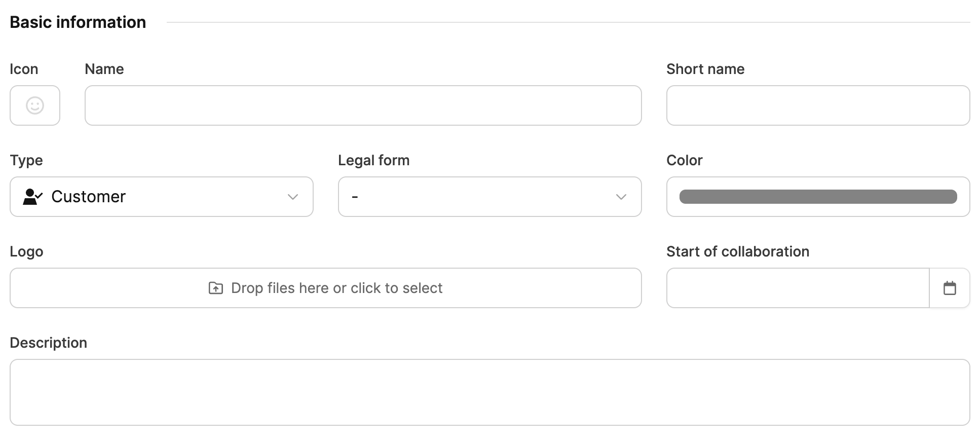Open the calendar date picker icon
The image size is (980, 441).
click(950, 288)
